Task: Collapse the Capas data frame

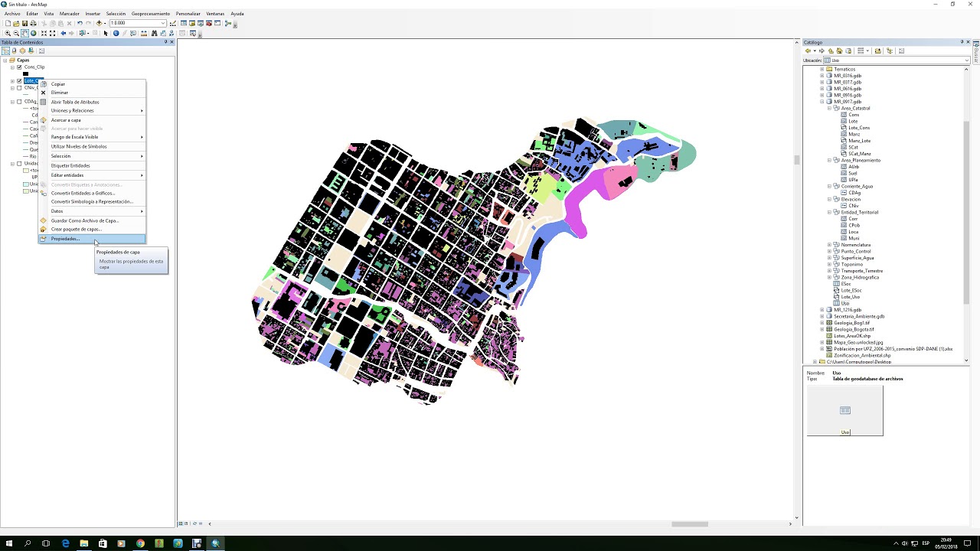Action: click(5, 60)
